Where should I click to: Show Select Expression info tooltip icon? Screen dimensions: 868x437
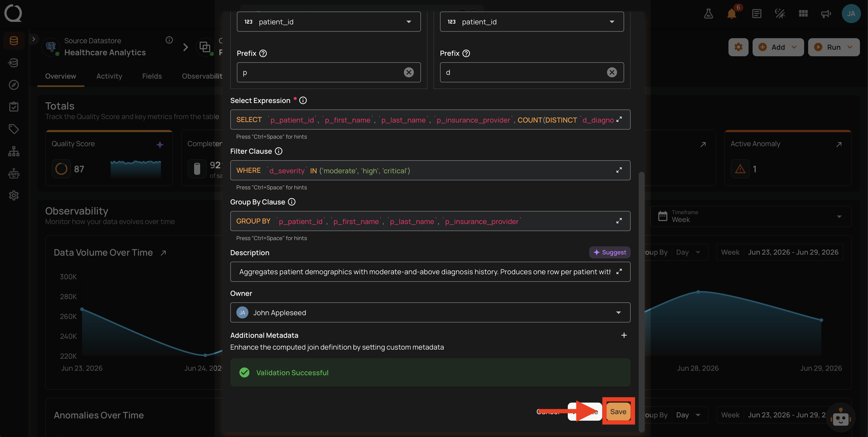point(303,100)
